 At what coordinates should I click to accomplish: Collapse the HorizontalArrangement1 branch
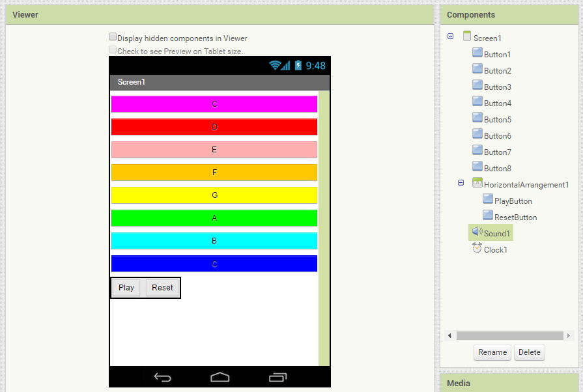coord(461,183)
